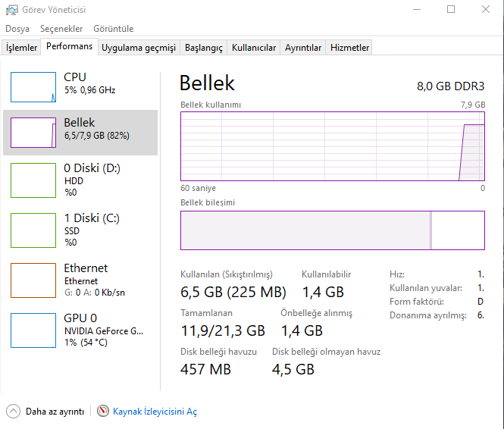504x429 pixels.
Task: Click the 0 Diski (D:) graph thumbnail
Action: pos(33,180)
